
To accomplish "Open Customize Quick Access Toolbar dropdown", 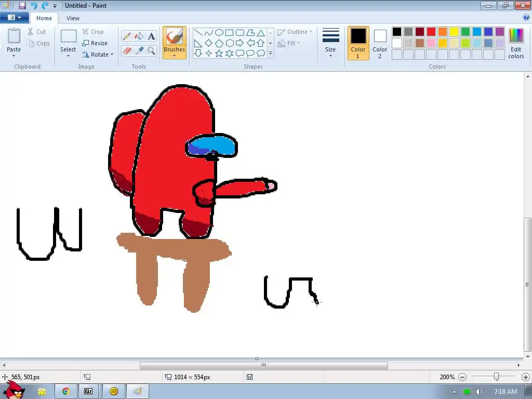I will (55, 6).
